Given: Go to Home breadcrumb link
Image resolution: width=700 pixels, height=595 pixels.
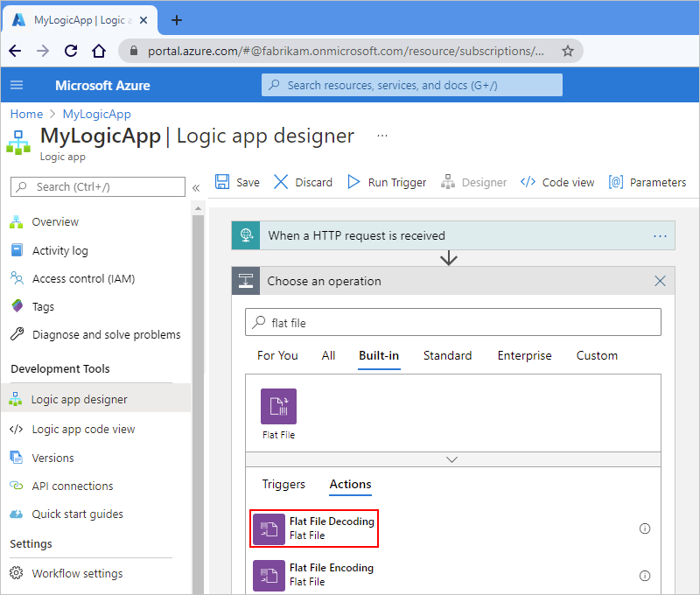Looking at the screenshot, I should tap(26, 114).
